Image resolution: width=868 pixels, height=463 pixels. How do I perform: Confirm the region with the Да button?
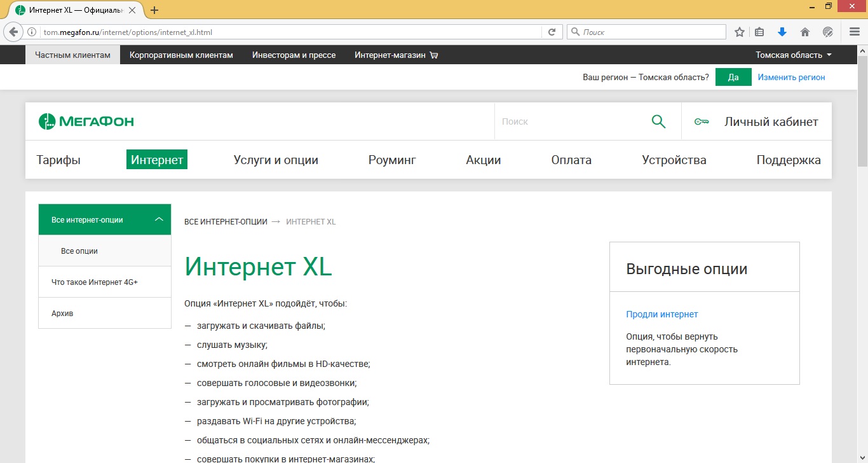point(733,77)
